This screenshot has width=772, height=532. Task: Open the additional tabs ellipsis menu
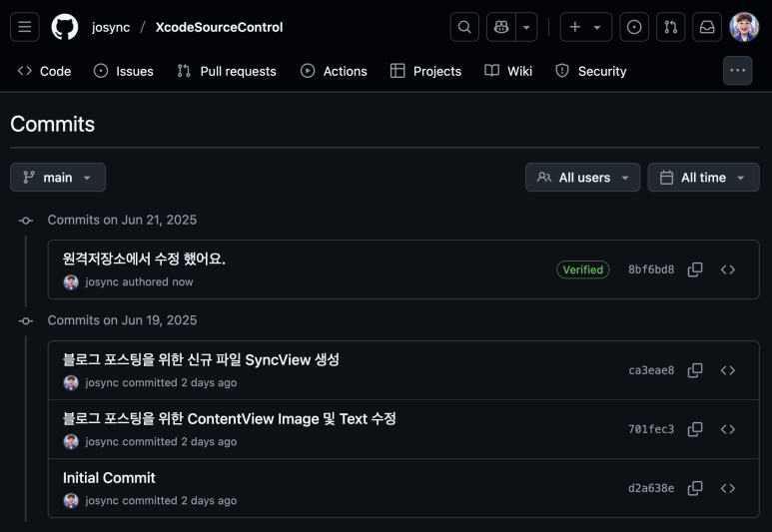point(737,71)
